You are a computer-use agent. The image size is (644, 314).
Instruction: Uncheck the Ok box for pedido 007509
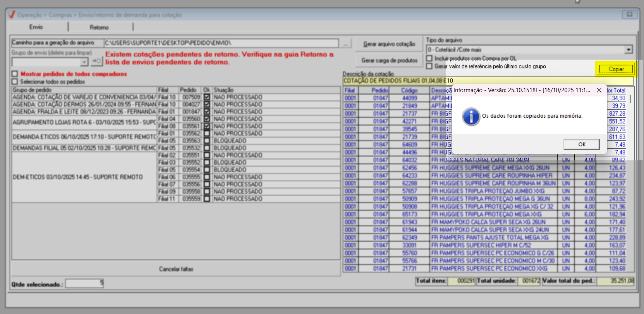pos(207,97)
